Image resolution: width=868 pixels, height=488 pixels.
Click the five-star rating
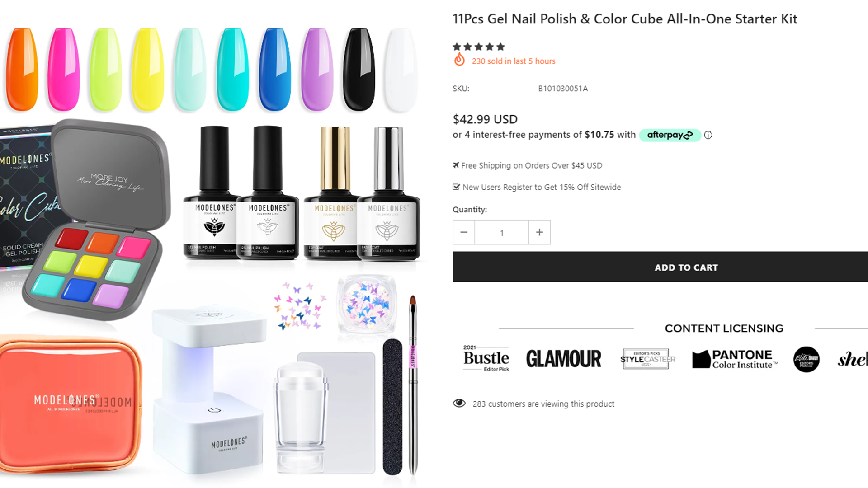(x=479, y=47)
